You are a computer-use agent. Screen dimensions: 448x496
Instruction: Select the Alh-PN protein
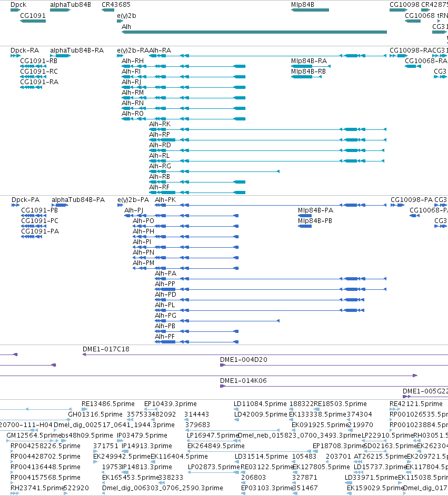(186, 258)
